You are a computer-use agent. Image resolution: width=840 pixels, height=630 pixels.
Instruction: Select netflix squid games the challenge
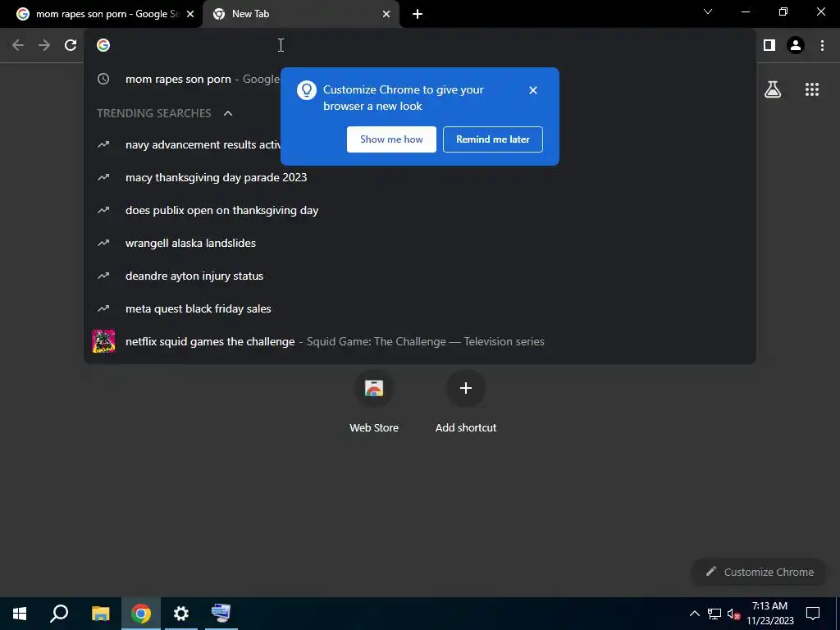click(x=420, y=341)
